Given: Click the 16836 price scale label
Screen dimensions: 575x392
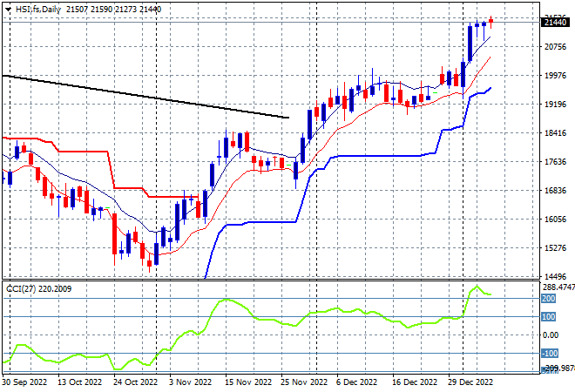Looking at the screenshot, I should point(556,190).
